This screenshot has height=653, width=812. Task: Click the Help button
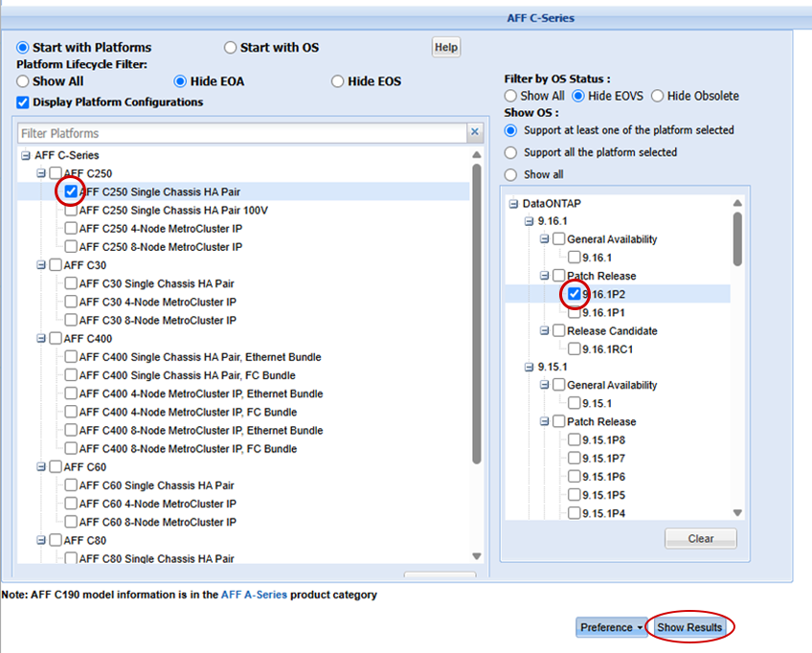coord(446,47)
